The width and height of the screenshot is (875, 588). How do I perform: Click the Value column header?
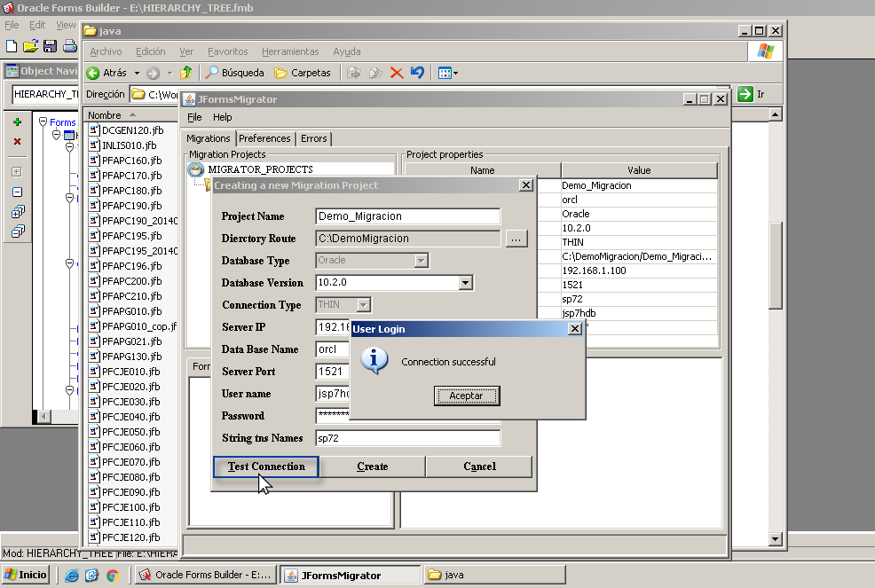point(639,170)
